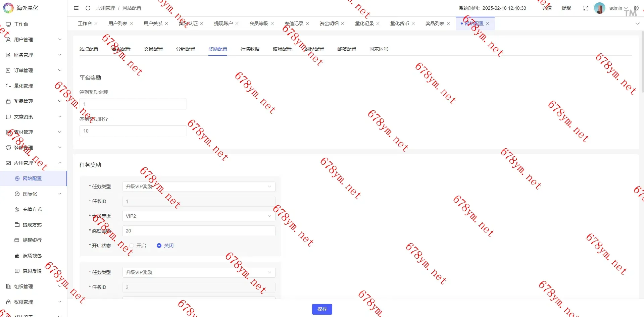Open 意见反馈 in the sidebar
Image resolution: width=644 pixels, height=317 pixels.
click(32, 271)
